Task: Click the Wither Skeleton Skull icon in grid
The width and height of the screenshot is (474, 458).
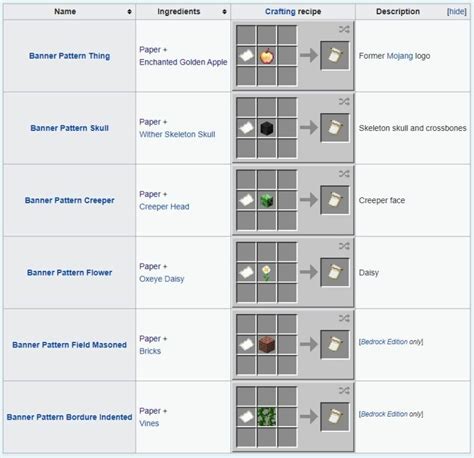Action: [266, 128]
